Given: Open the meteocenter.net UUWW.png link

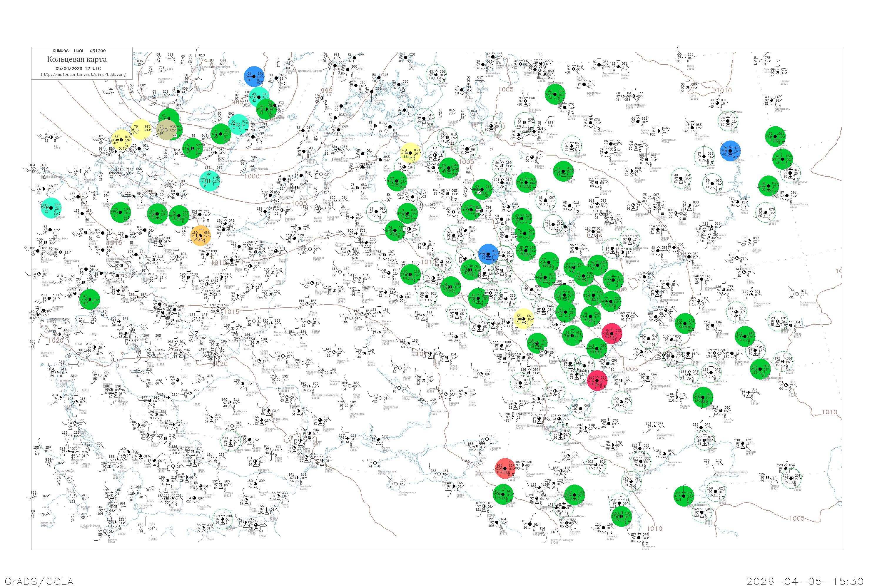Looking at the screenshot, I should tap(83, 75).
